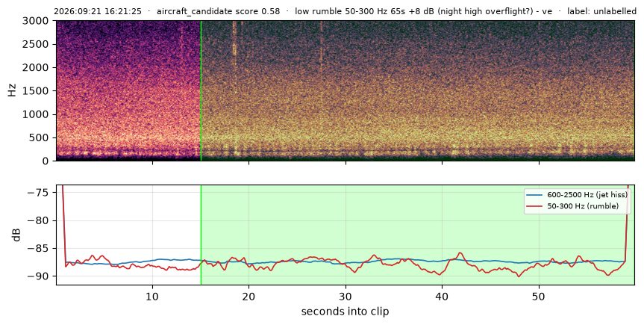Click 'aircraft_candidate score 0.58' in the title

[x=218, y=11]
